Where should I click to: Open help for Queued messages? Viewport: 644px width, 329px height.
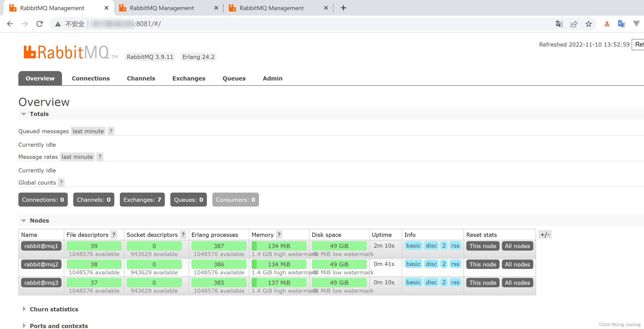pos(111,131)
